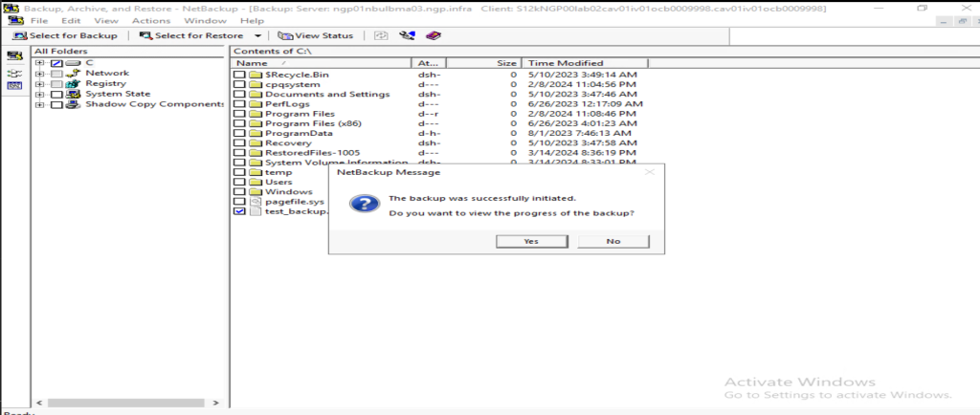980x415 pixels.
Task: Sort by the At... attributes column header
Action: (429, 63)
